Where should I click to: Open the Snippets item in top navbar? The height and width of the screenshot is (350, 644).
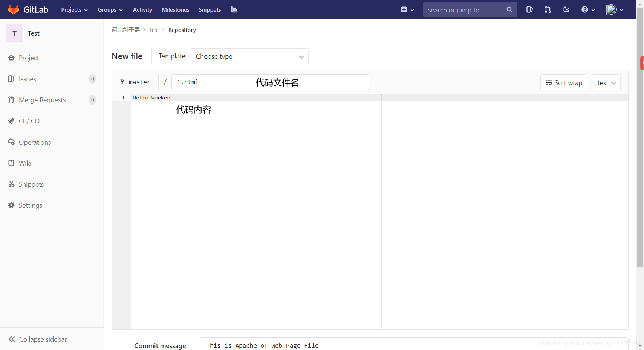click(210, 9)
